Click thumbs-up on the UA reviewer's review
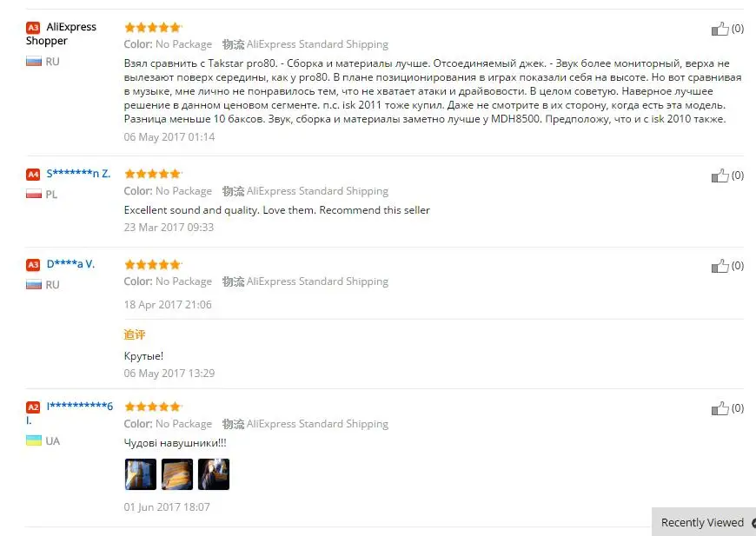This screenshot has width=756, height=536. 720,409
